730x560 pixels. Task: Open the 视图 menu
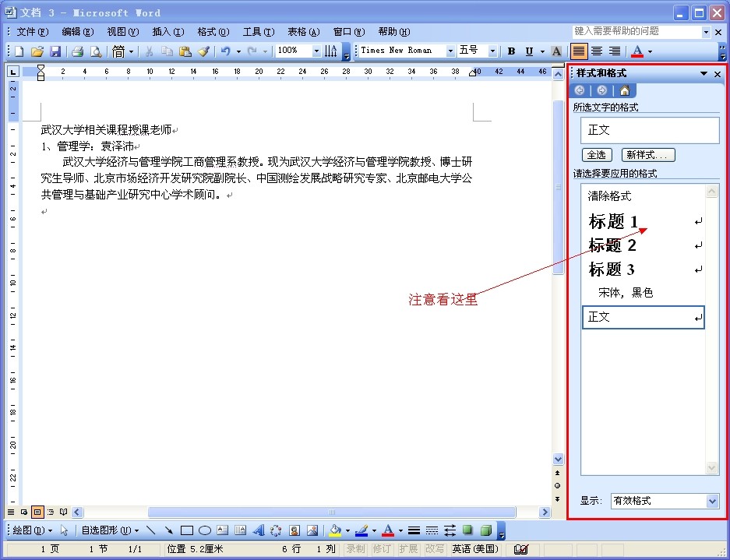click(x=123, y=32)
